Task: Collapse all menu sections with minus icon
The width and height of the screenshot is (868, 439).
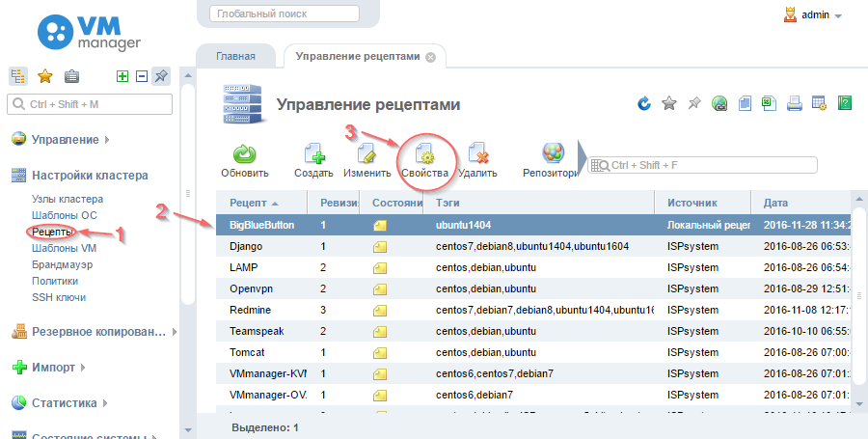Action: pos(142,76)
